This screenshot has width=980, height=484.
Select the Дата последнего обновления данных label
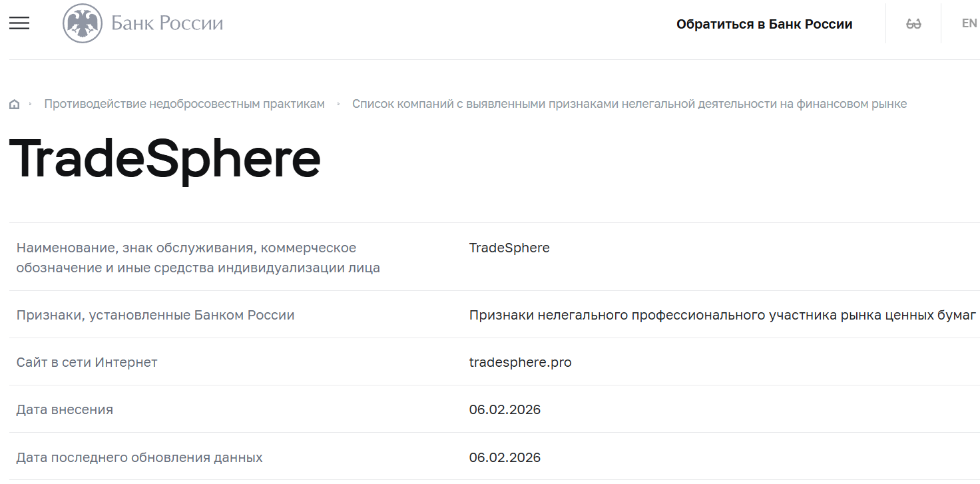coord(140,457)
